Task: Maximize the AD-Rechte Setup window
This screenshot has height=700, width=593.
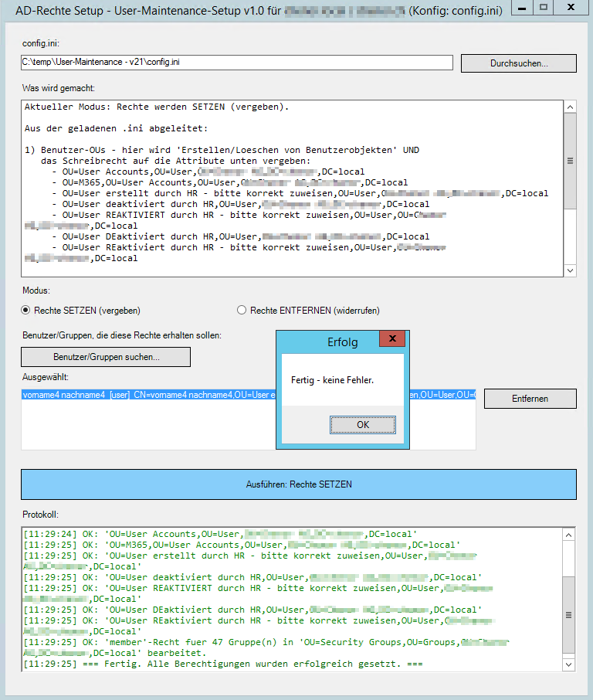Action: pyautogui.click(x=544, y=8)
